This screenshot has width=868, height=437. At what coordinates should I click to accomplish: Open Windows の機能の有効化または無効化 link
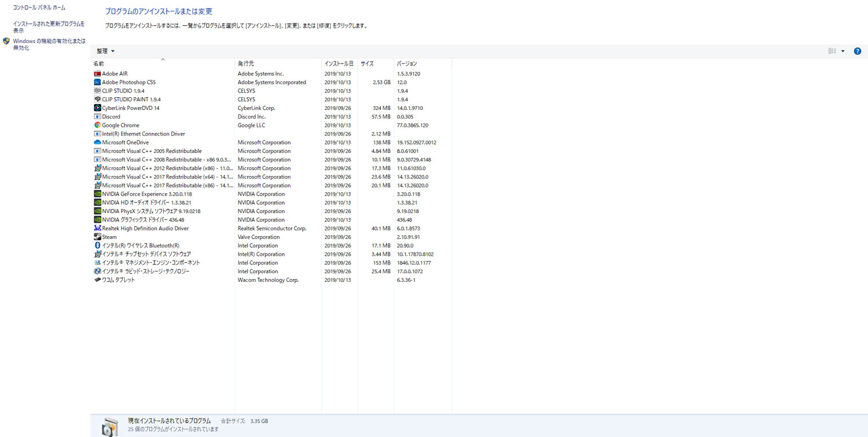coord(49,45)
